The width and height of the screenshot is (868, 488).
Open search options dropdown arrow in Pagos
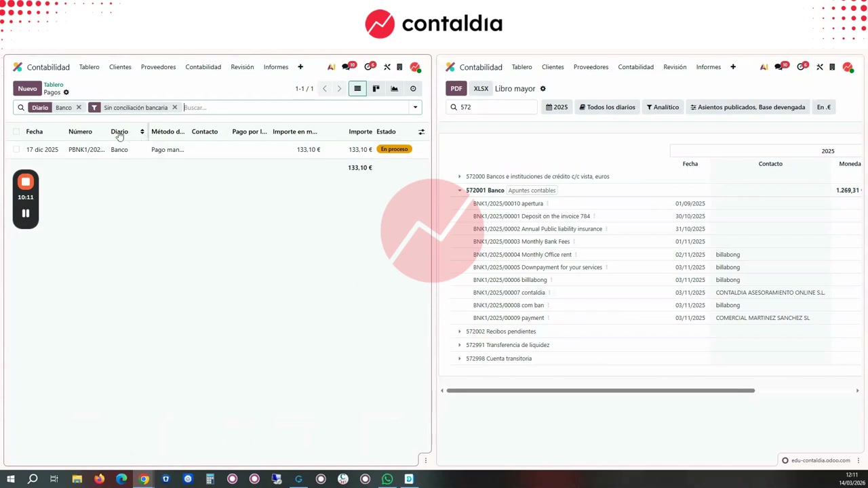tap(415, 107)
